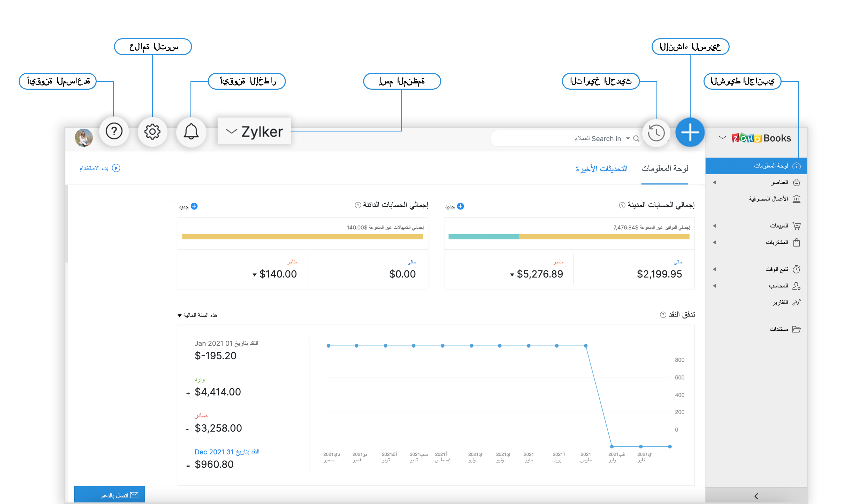Click the blue Quick Create plus button
Viewport: 856px width, 504px height.
[690, 132]
